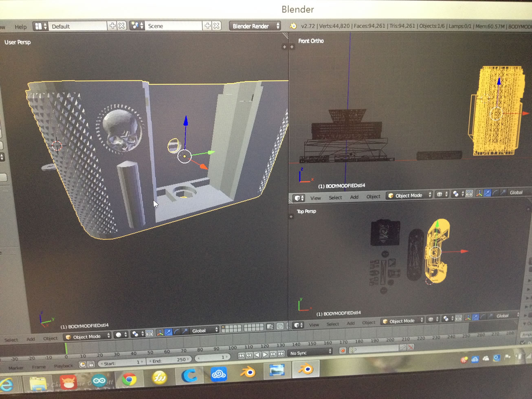Toggle 3D manipulator in Front Ortho viewport

tap(479, 193)
